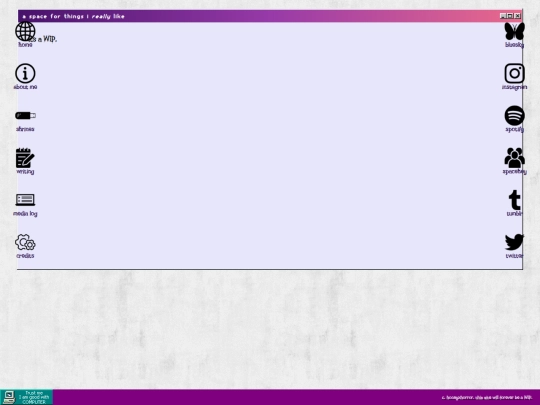Open the shrines USB drive icon

click(25, 115)
